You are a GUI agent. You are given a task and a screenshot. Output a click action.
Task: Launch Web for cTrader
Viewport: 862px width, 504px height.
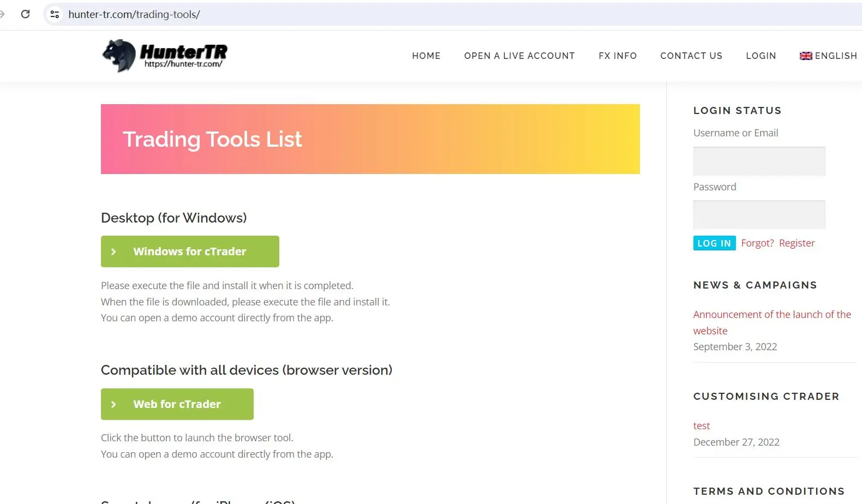click(x=177, y=404)
